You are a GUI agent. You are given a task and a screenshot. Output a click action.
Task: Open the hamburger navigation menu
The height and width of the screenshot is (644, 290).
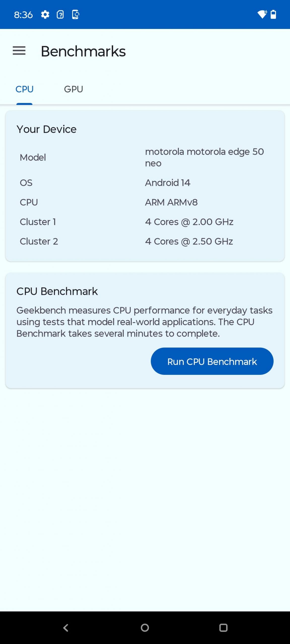click(19, 51)
